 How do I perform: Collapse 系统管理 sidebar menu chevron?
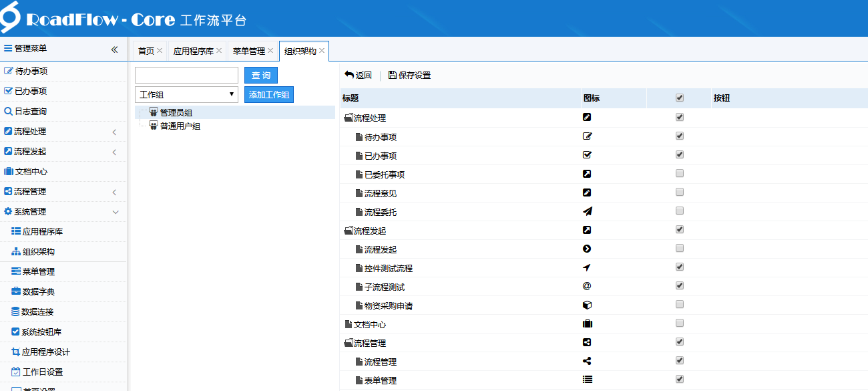(x=115, y=212)
